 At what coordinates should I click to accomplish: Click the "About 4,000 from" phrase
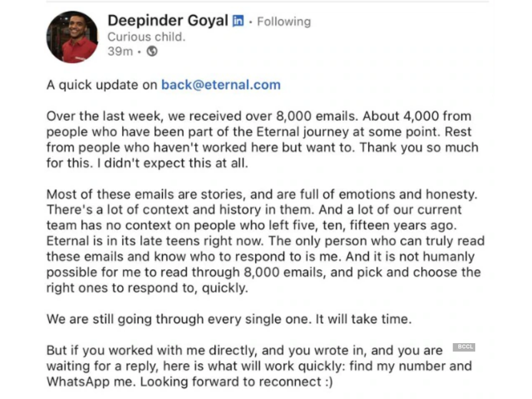point(417,116)
